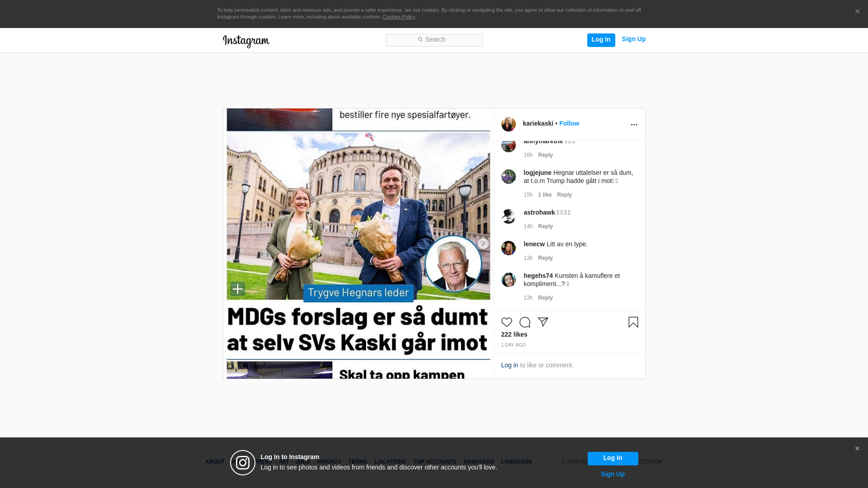Open the HASHTAGS footer link
The height and width of the screenshot is (488, 868).
[478, 462]
